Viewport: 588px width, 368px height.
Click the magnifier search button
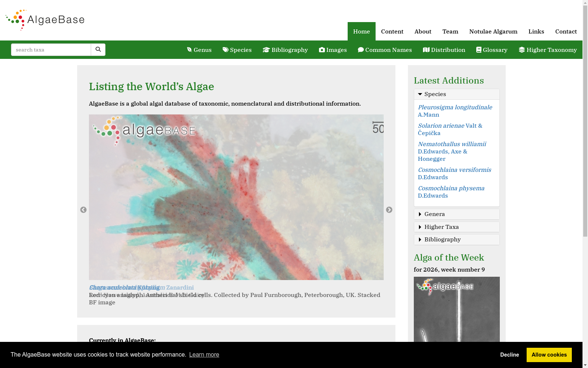[x=98, y=50]
